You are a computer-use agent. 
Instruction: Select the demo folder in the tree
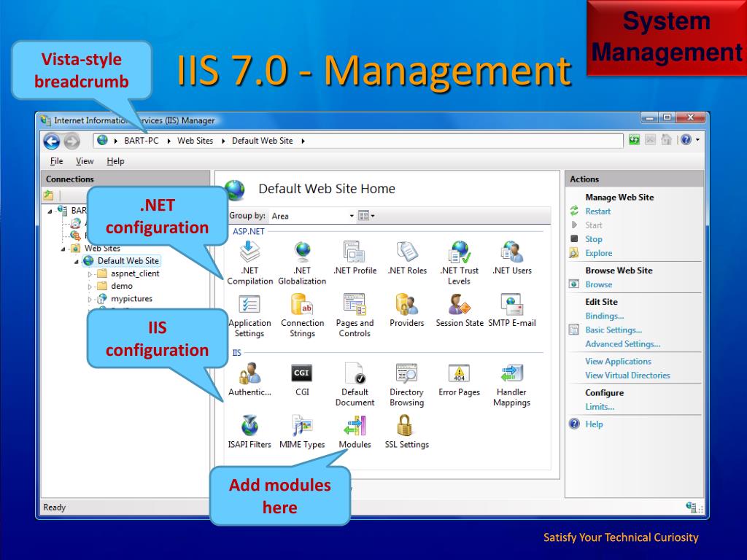point(122,286)
